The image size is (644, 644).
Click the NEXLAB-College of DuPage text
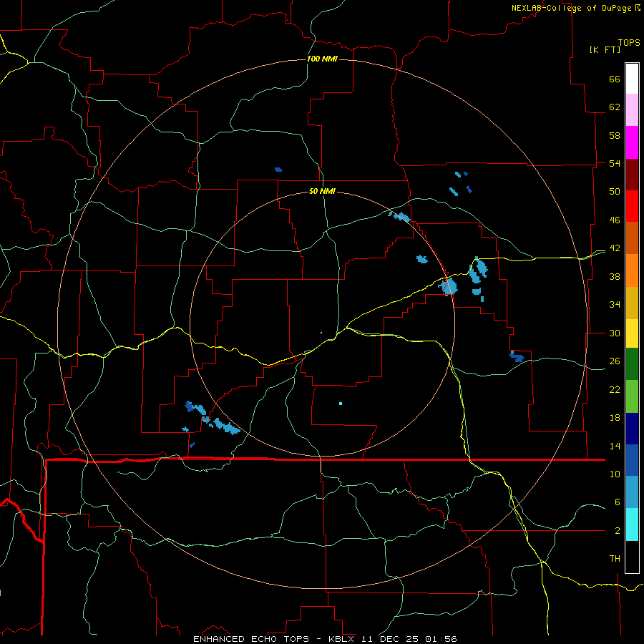tap(571, 8)
